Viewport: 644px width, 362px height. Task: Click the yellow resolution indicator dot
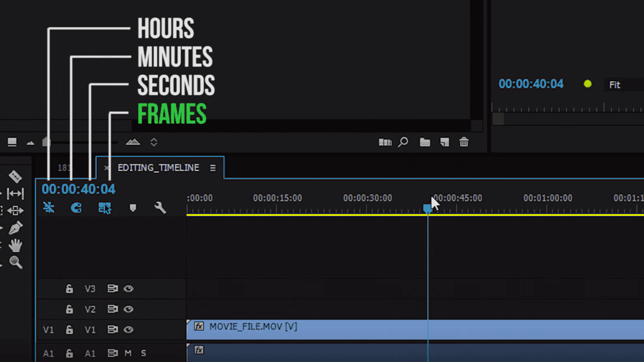click(588, 84)
